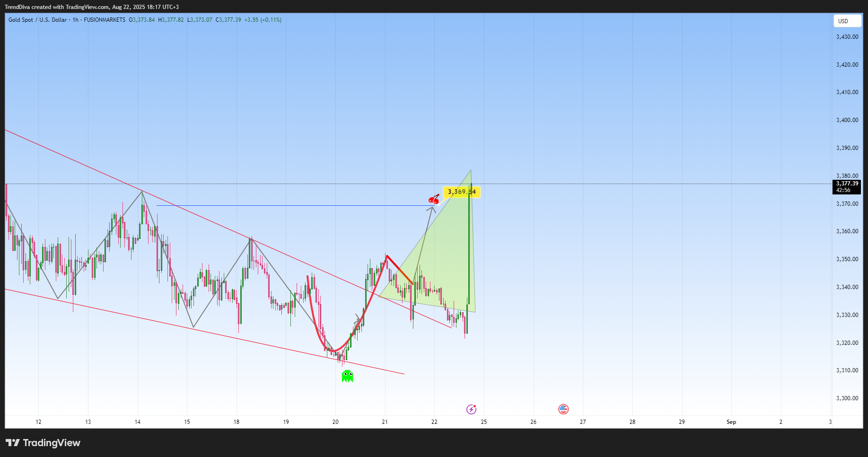Click the +3.55 (+0.11%) change value
The image size is (868, 457).
click(x=263, y=20)
